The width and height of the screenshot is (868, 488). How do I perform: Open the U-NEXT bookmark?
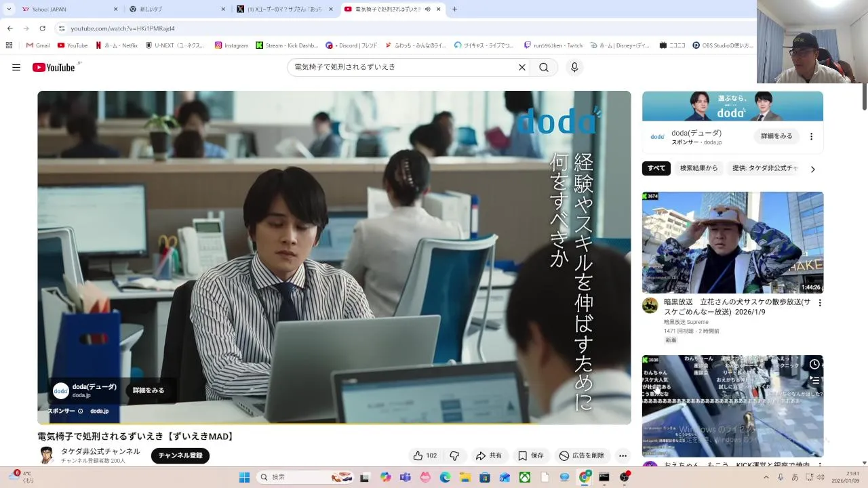pyautogui.click(x=176, y=45)
